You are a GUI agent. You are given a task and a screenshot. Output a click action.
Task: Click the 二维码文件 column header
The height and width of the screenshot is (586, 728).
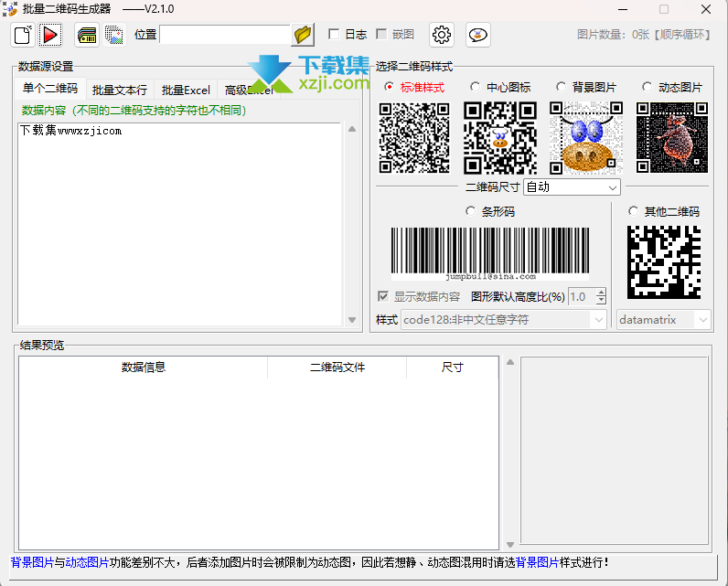click(x=337, y=367)
